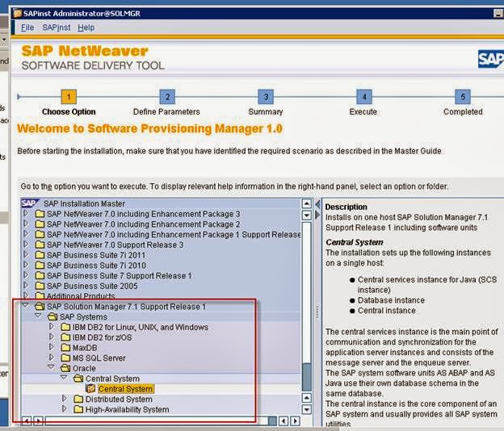The width and height of the screenshot is (504, 431).
Task: Click tree vertical scrollbar lower up arrow
Action: tap(307, 398)
